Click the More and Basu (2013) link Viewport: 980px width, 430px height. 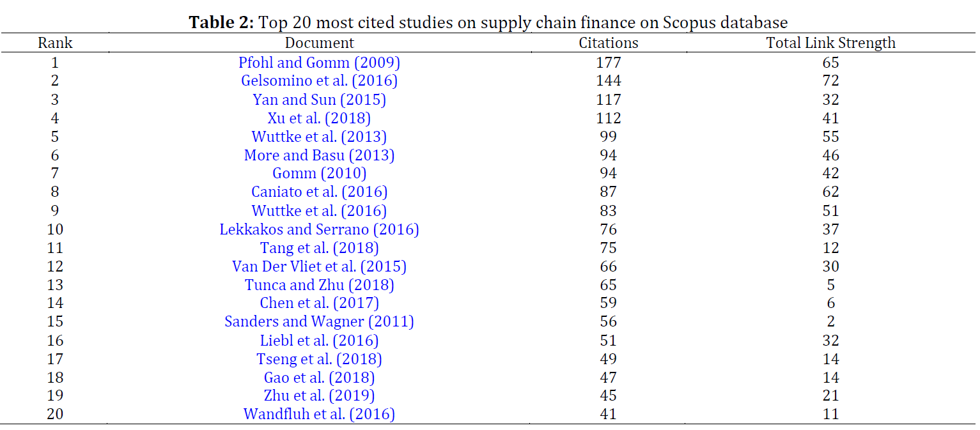pyautogui.click(x=319, y=155)
